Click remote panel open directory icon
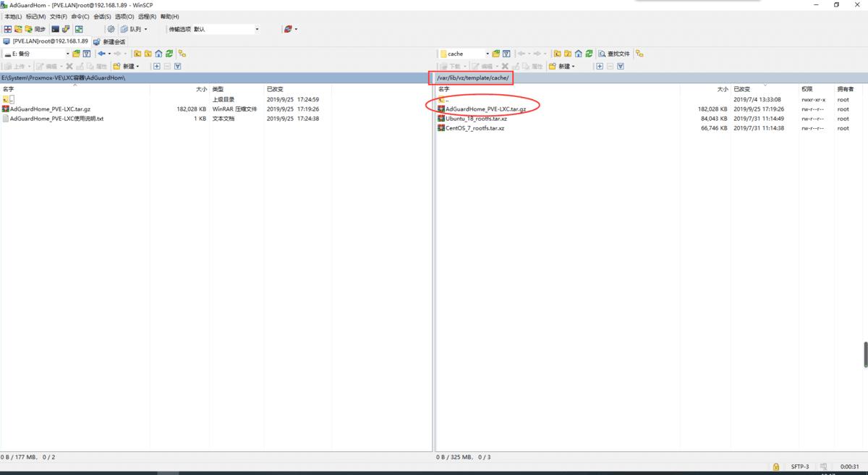The width and height of the screenshot is (868, 475). (495, 54)
